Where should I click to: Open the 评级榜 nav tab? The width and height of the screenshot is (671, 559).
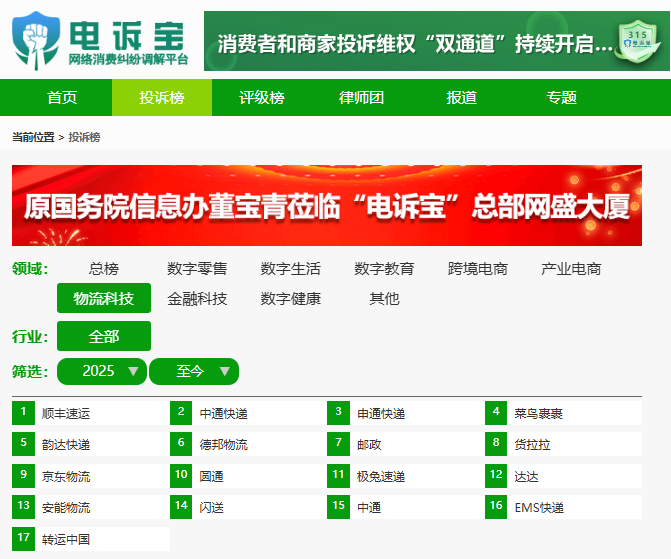(262, 98)
